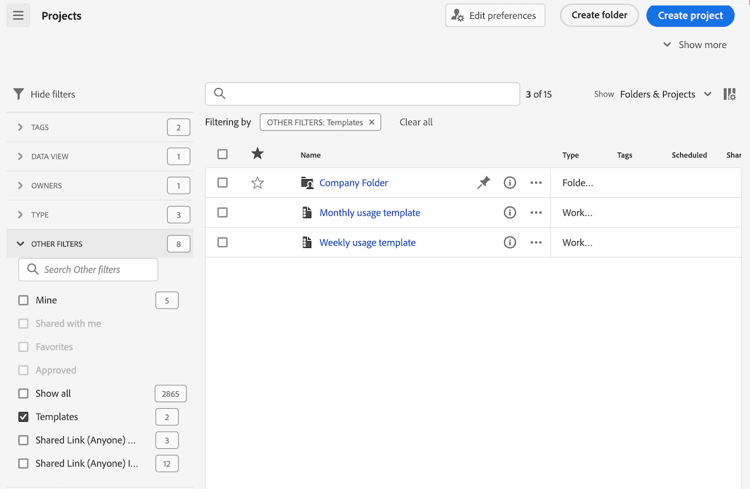Open the Weekly usage template link
Viewport: 750px width, 489px height.
367,243
